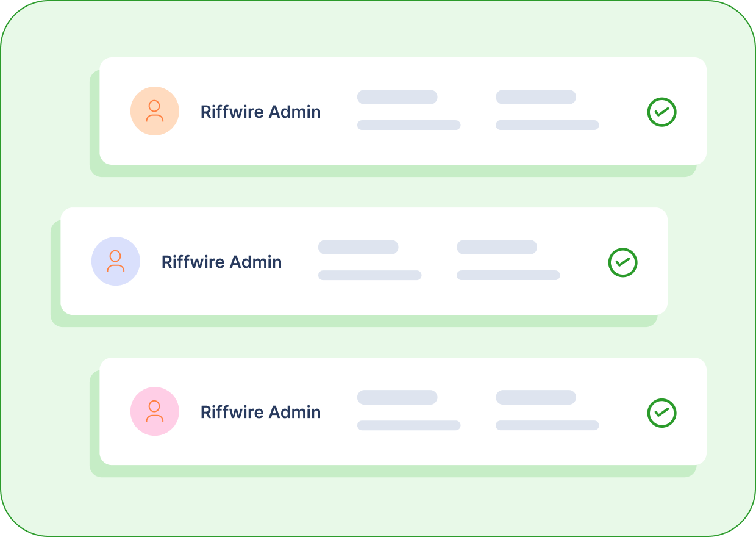The image size is (756, 537).
Task: Select short gray bar nearest checkmark in lavender-avatar card
Action: coord(497,247)
